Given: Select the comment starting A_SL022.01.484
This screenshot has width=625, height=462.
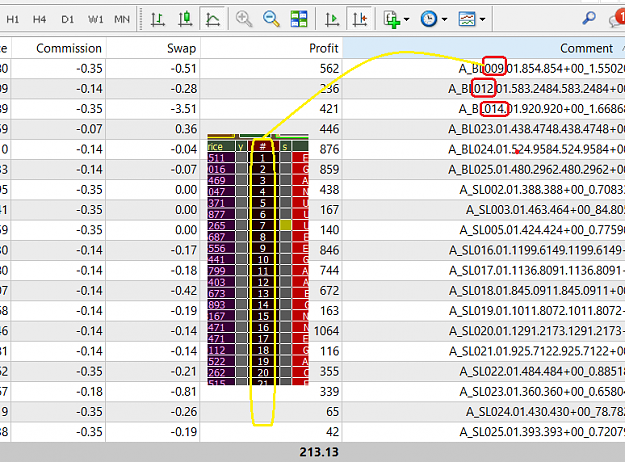Looking at the screenshot, I should point(542,372).
